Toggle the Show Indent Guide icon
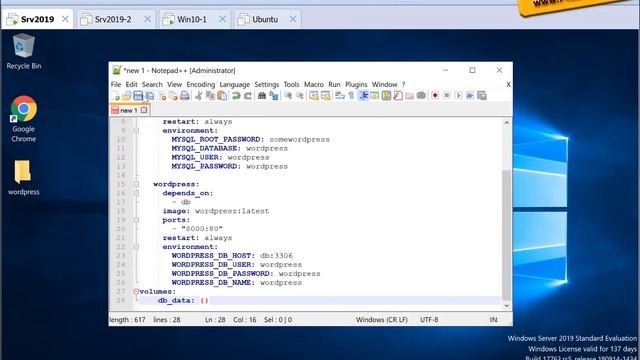Image resolution: width=640 pixels, height=360 pixels. tap(363, 96)
